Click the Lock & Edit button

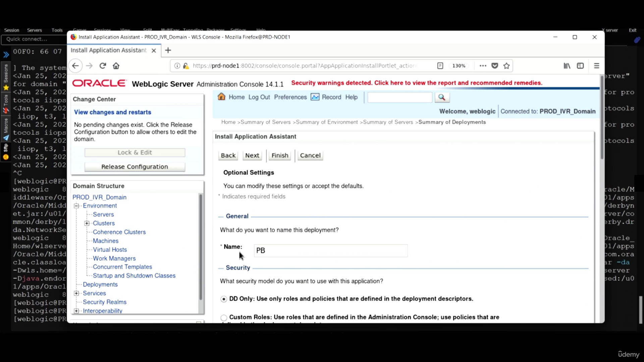tap(135, 153)
